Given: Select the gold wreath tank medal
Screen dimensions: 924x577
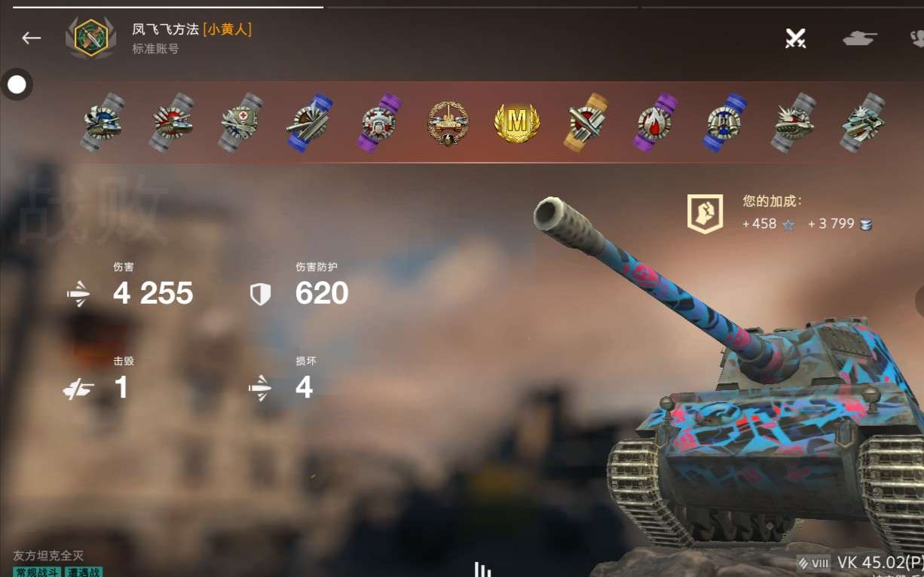Looking at the screenshot, I should tap(448, 123).
